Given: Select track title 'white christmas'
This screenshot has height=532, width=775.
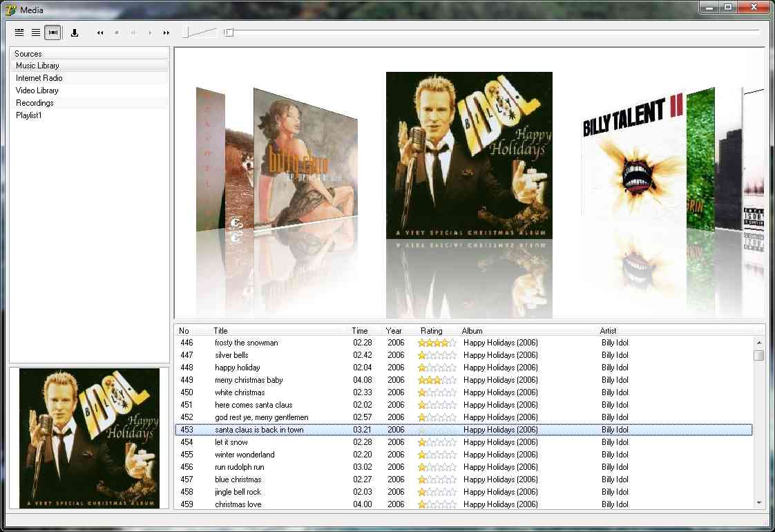Looking at the screenshot, I should (x=240, y=392).
